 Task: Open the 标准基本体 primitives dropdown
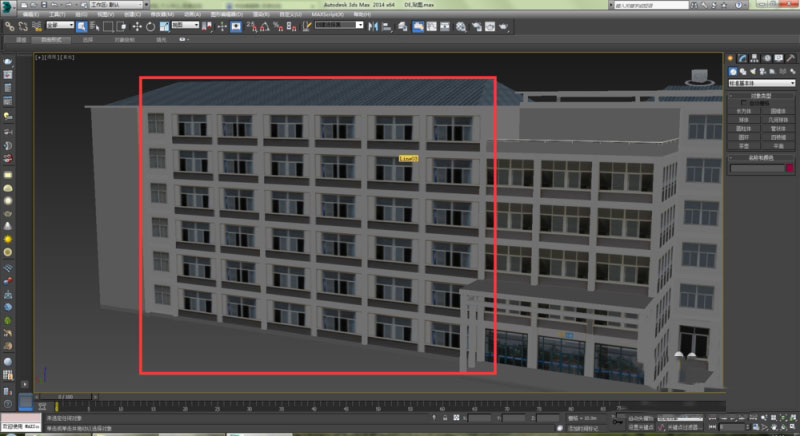pos(762,83)
